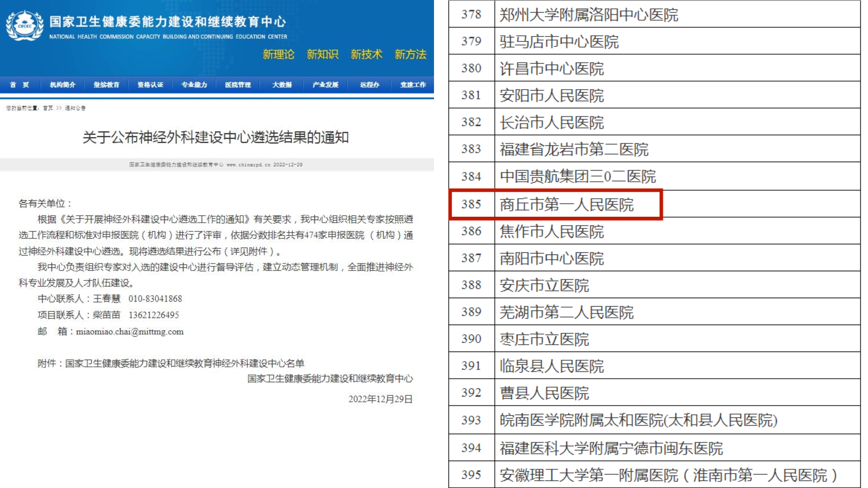The height and width of the screenshot is (488, 868).
Task: Click the www.chinacpd.cn source text
Action: [x=248, y=165]
